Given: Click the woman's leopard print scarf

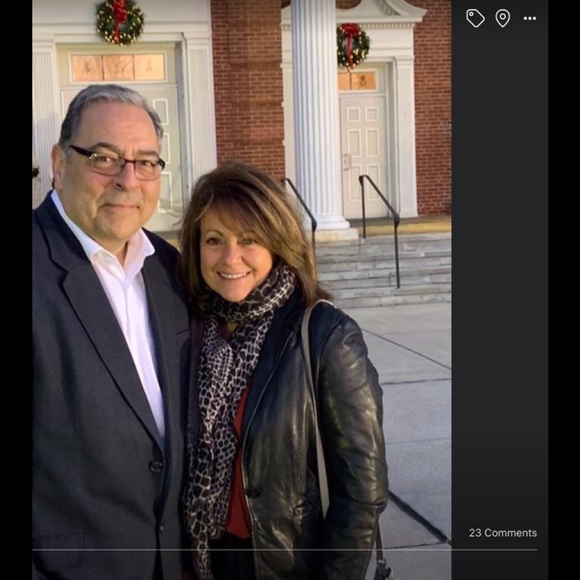Looking at the screenshot, I should [x=229, y=388].
